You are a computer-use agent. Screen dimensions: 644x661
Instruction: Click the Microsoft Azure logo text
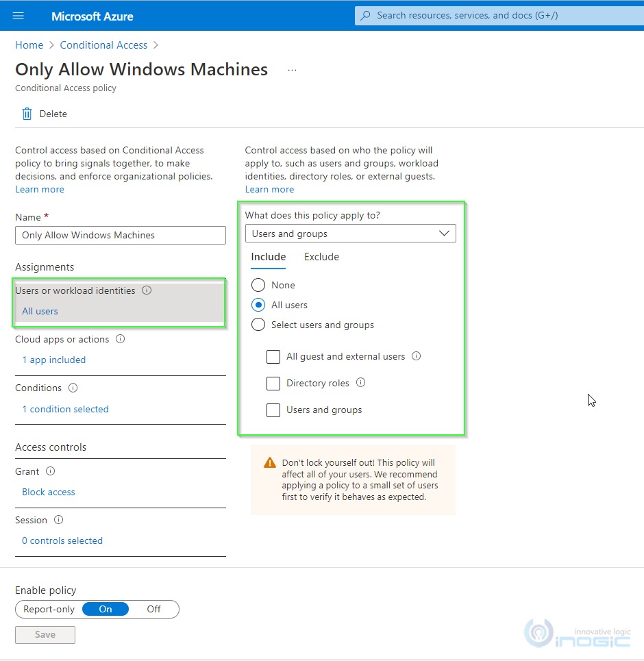pos(92,16)
